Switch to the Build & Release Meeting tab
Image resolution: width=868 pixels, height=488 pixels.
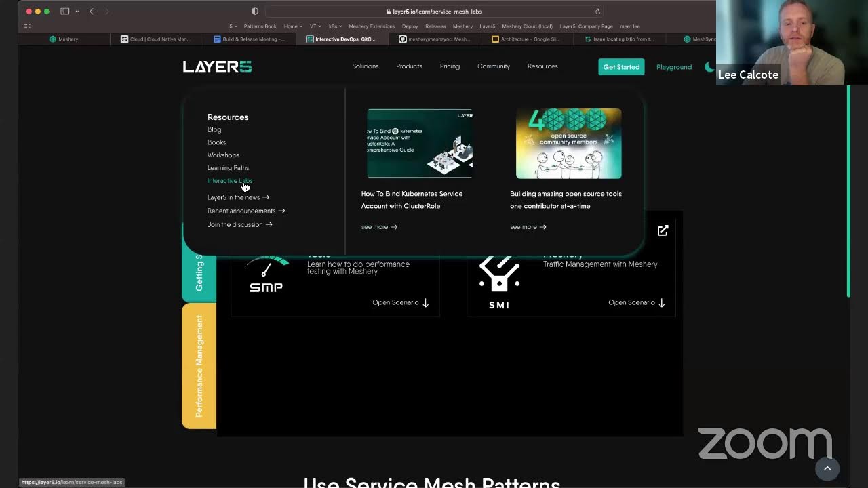pos(249,39)
